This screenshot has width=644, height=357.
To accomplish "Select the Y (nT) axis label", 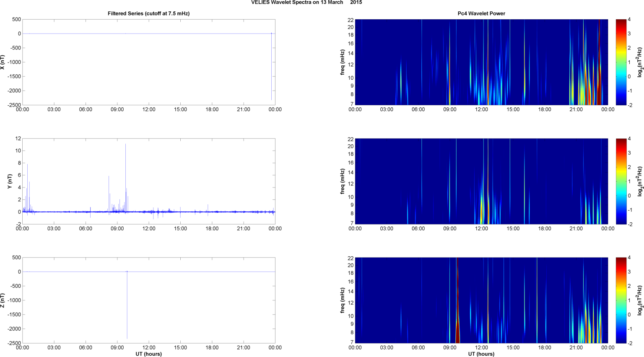I will tap(9, 181).
